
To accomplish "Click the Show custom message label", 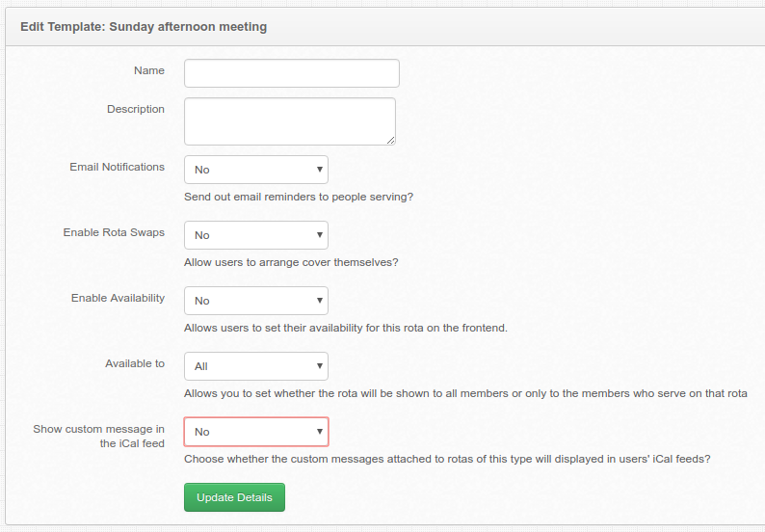I will [x=98, y=437].
